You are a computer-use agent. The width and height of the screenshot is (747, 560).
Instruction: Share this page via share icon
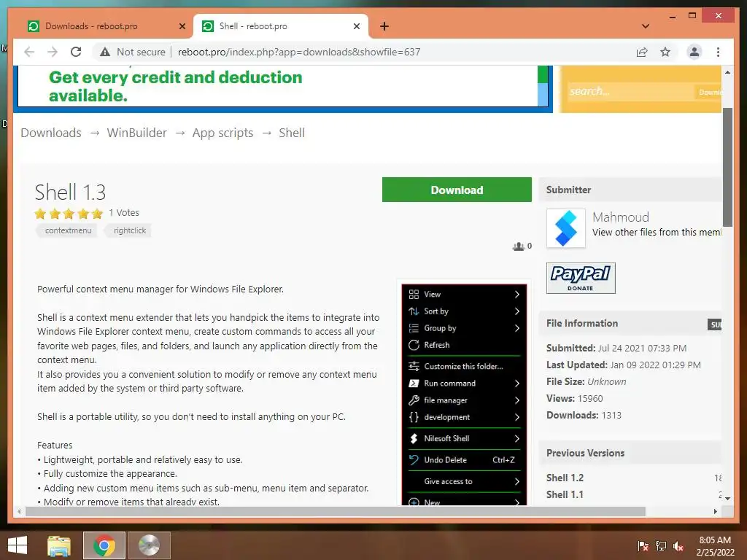642,52
